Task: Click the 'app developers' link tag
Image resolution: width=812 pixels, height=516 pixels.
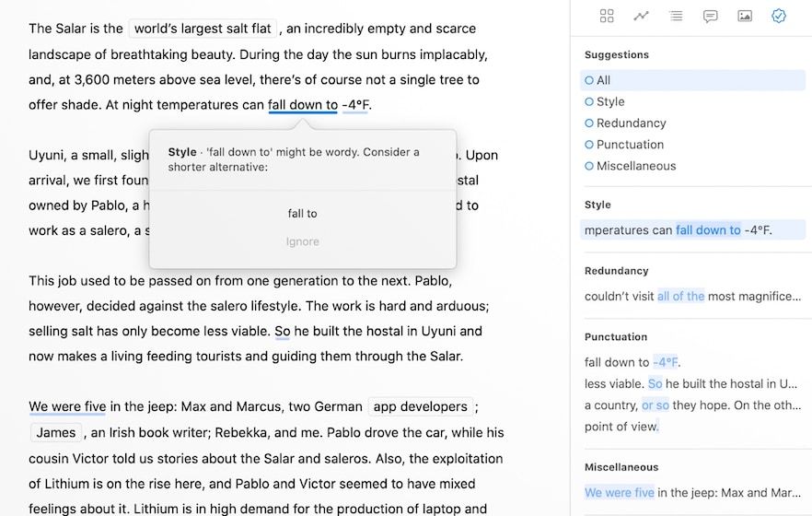Action: click(420, 406)
